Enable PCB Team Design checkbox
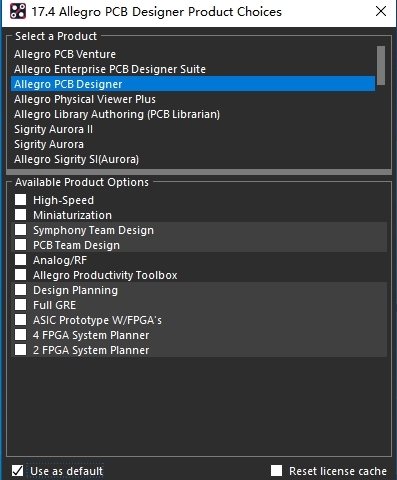 point(20,245)
